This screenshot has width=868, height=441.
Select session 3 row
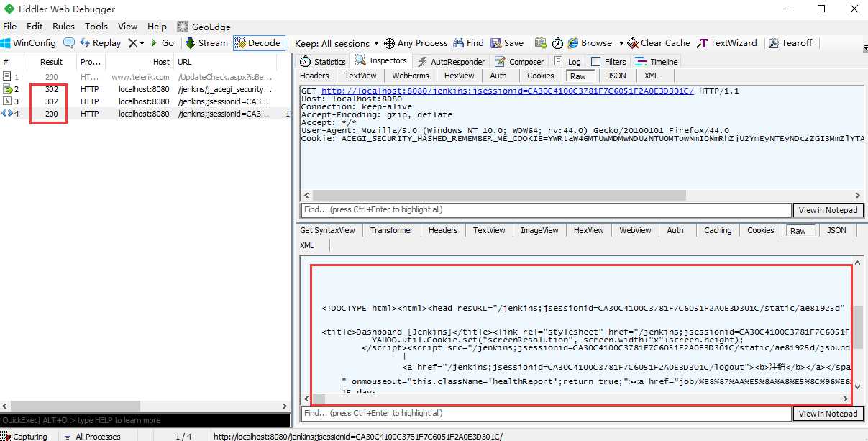(145, 101)
